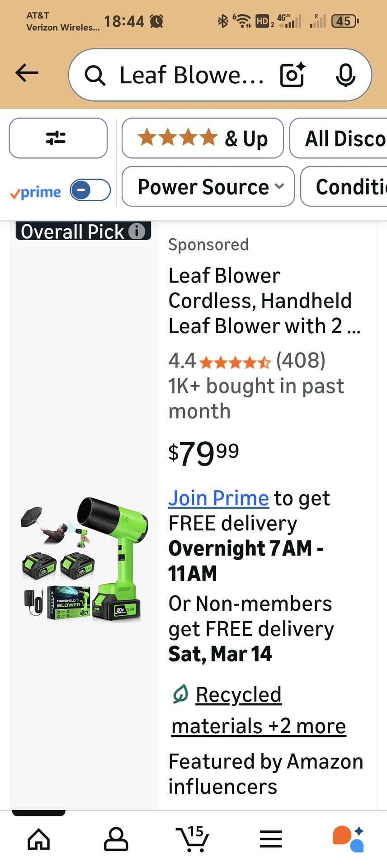Open camera lens search
Image resolution: width=387 pixels, height=868 pixels.
click(x=292, y=75)
